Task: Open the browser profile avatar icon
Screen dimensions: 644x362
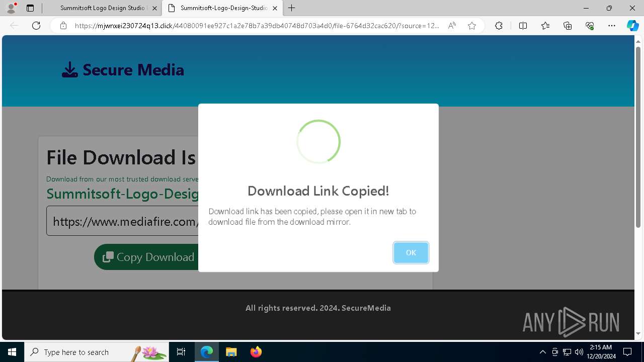Action: 11,8
